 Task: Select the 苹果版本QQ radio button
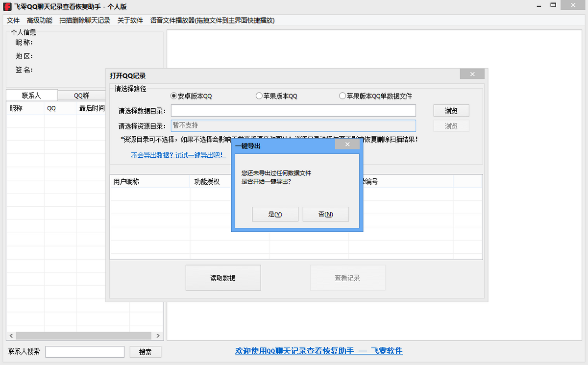pyautogui.click(x=277, y=96)
